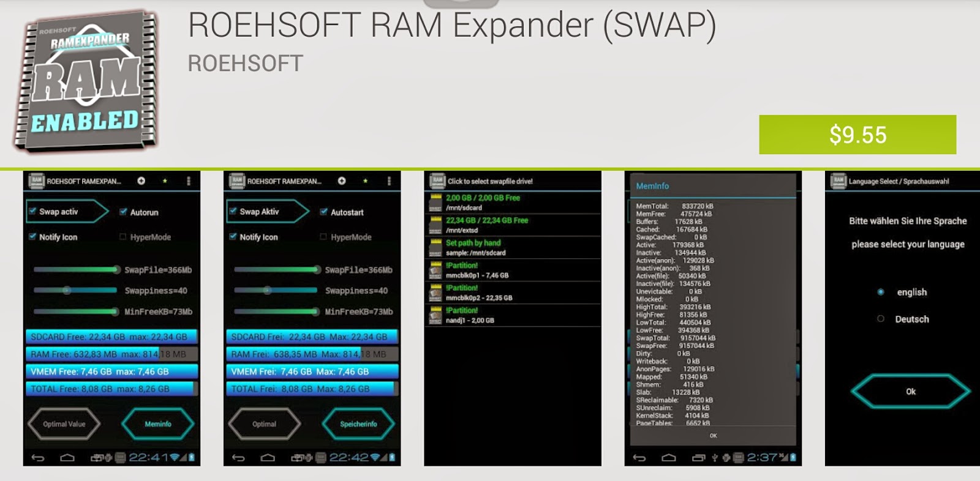Tap the RAM icon beside Language Select title
The height and width of the screenshot is (481, 980).
click(x=838, y=181)
